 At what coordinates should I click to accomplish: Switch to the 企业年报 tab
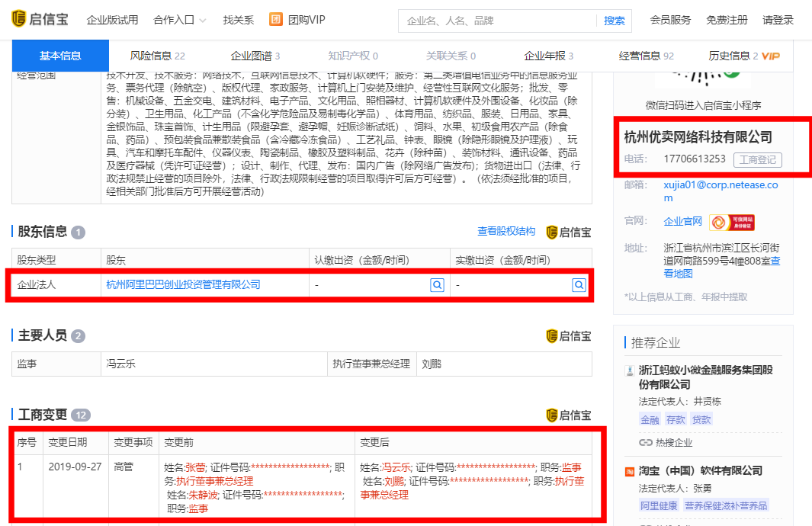(x=548, y=56)
